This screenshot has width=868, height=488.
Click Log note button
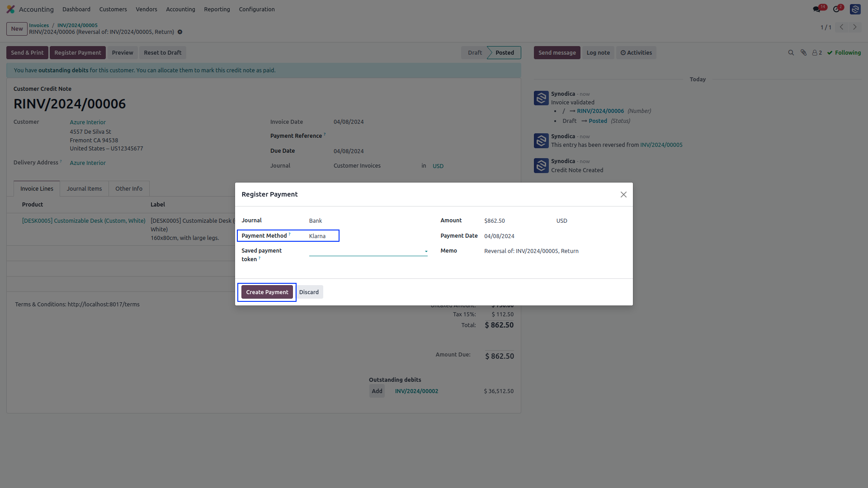(598, 53)
